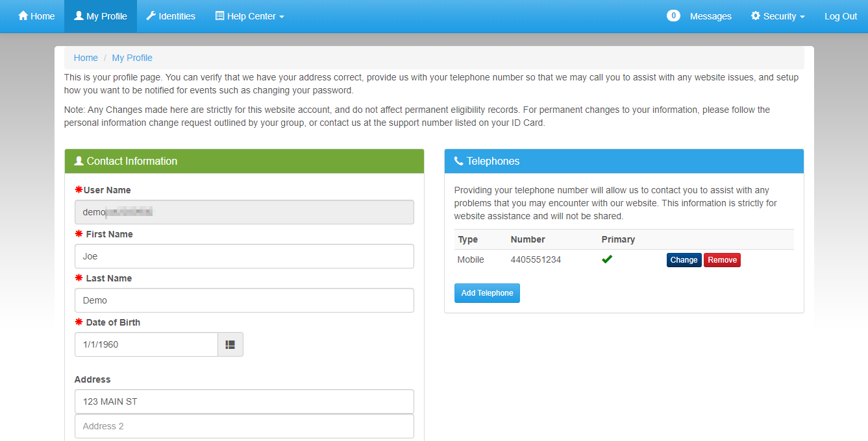
Task: Click the Type column header
Action: coord(467,239)
